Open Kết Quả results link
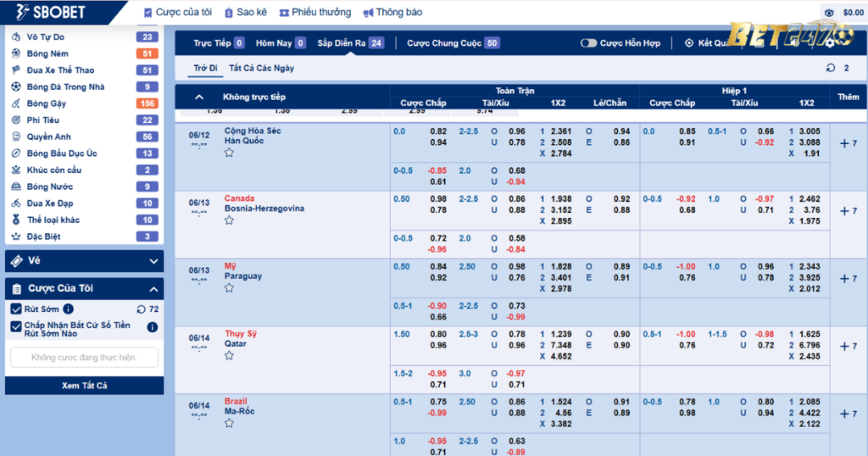The width and height of the screenshot is (868, 456). pos(707,43)
